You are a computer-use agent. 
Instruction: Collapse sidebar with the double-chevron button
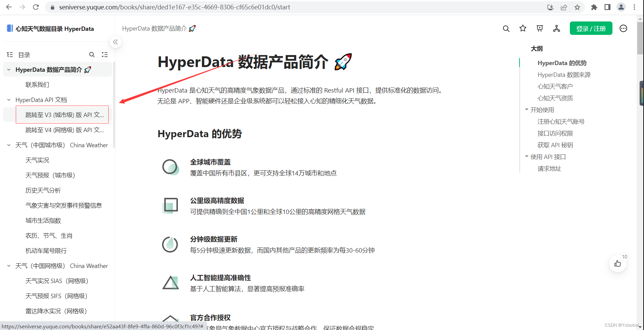point(115,42)
